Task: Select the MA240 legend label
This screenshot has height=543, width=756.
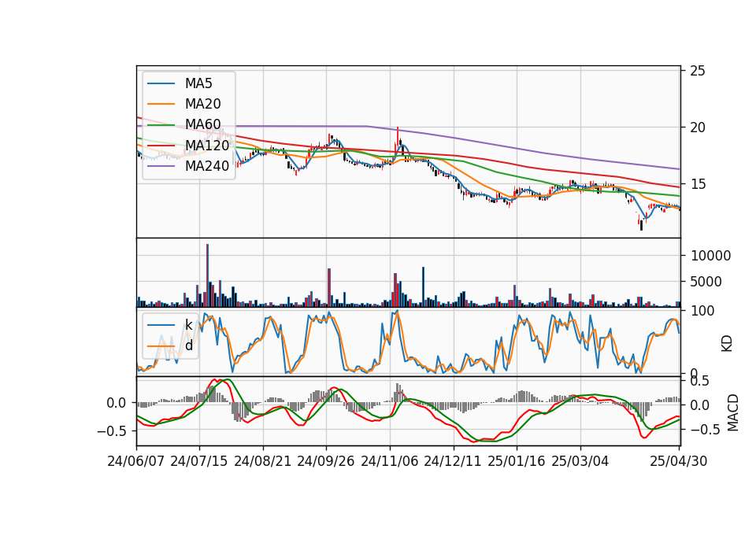Action: (207, 166)
